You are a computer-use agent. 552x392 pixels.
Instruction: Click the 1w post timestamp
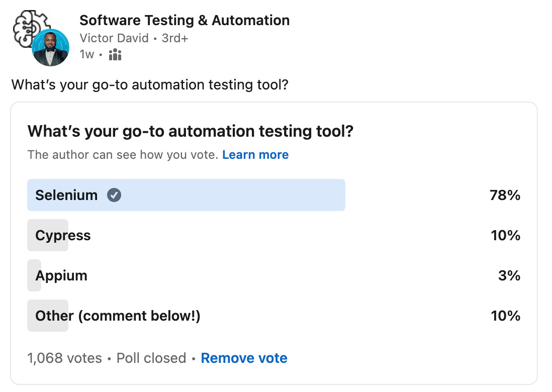(87, 54)
